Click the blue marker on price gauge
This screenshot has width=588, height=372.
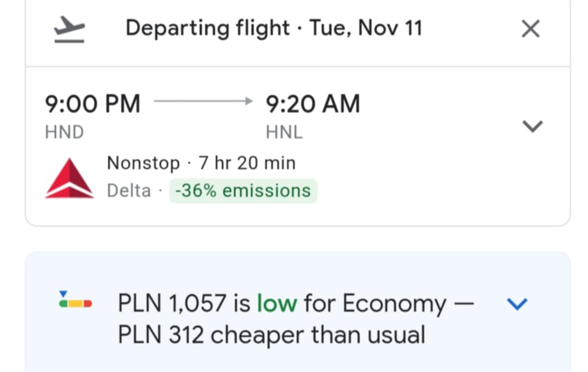pos(63,293)
